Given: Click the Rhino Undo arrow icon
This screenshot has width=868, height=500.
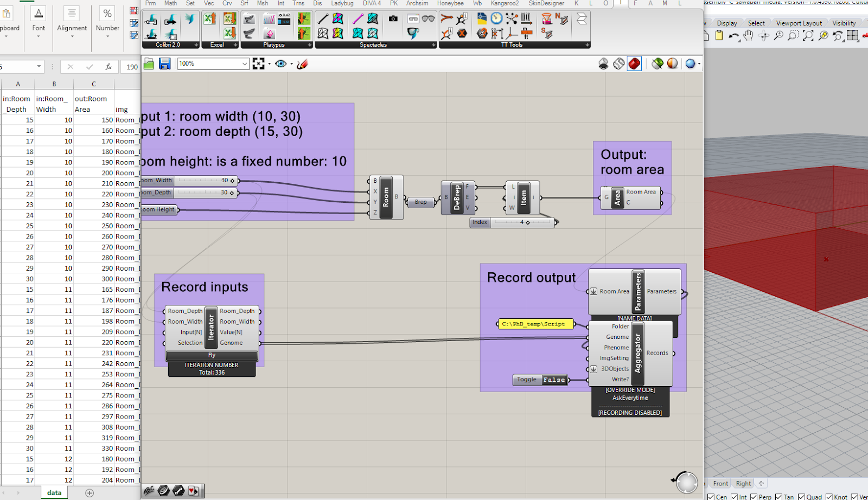Looking at the screenshot, I should click(x=734, y=36).
